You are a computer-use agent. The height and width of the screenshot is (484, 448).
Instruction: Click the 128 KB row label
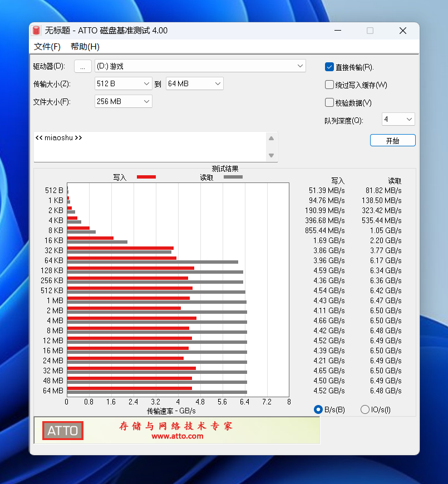[x=52, y=271]
